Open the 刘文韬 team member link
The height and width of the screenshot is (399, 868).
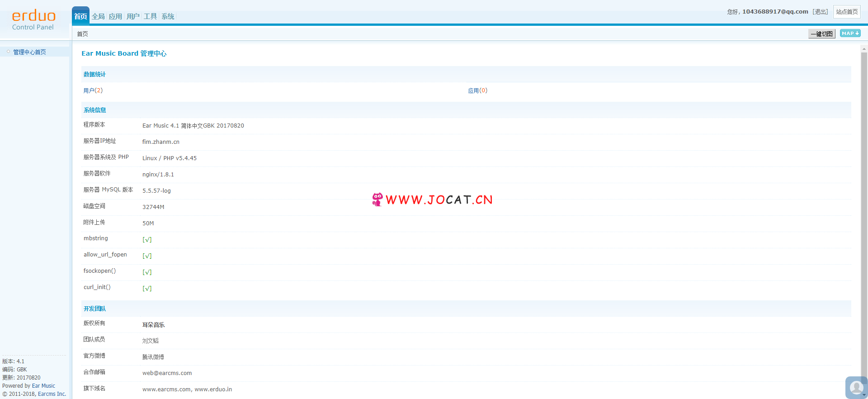151,341
